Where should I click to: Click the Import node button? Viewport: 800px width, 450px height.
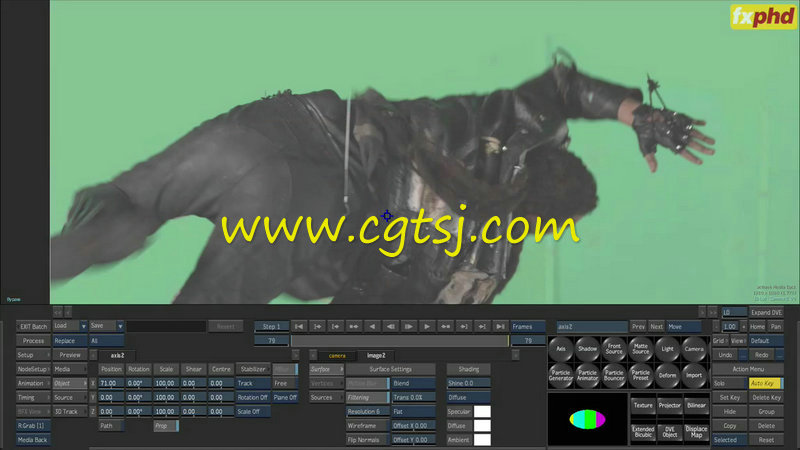[694, 376]
